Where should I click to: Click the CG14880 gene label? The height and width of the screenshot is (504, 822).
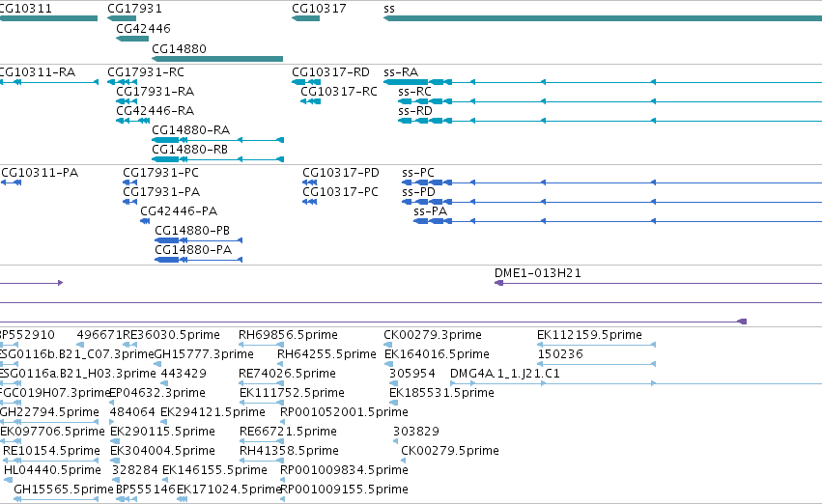[179, 48]
